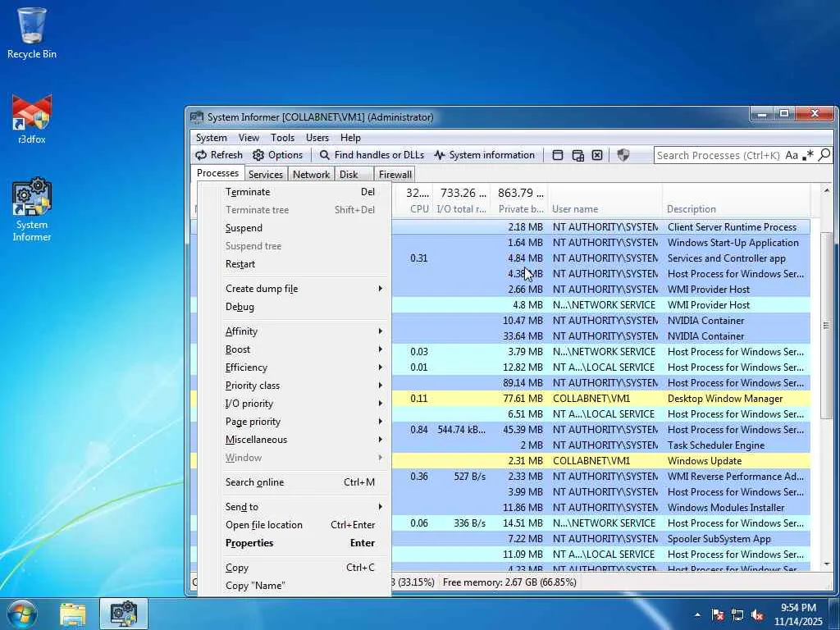Expand the Affinity submenu
The image size is (840, 630).
click(x=294, y=331)
